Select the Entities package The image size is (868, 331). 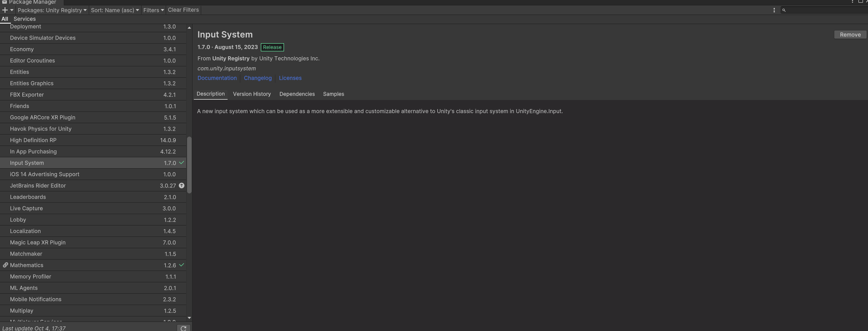(93, 72)
